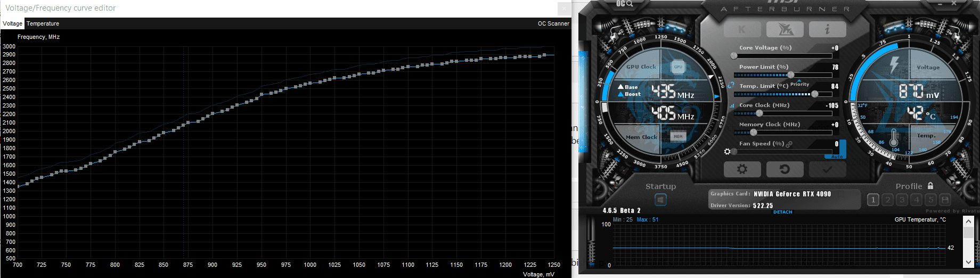Switch to the Temperature tab in curve editor
This screenshot has height=278, width=980.
point(43,23)
